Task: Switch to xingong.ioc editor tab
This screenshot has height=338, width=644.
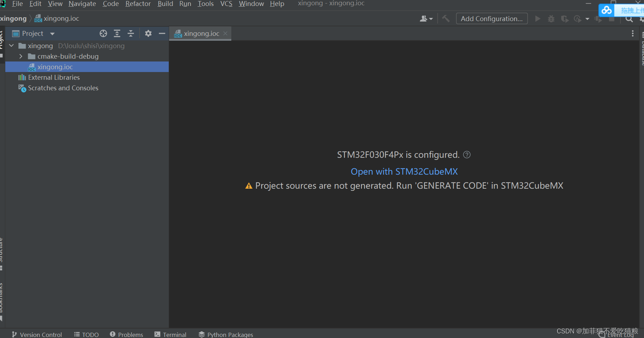Action: (200, 33)
